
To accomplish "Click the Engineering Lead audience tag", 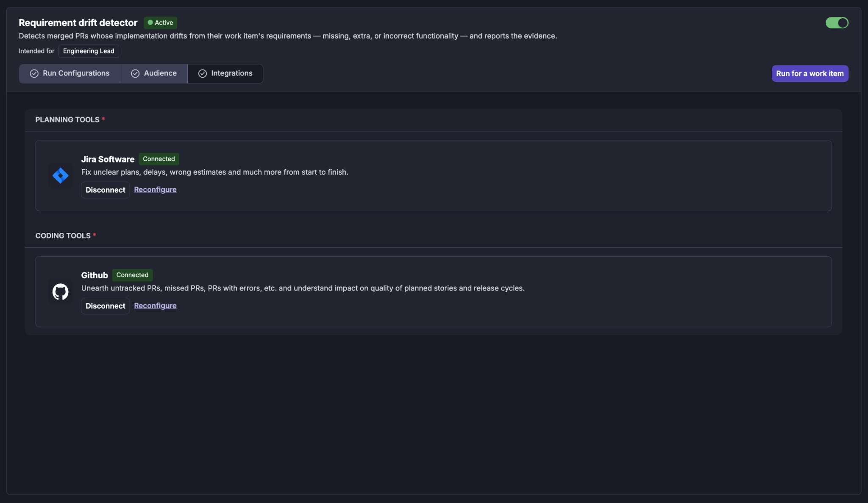I will [x=89, y=51].
